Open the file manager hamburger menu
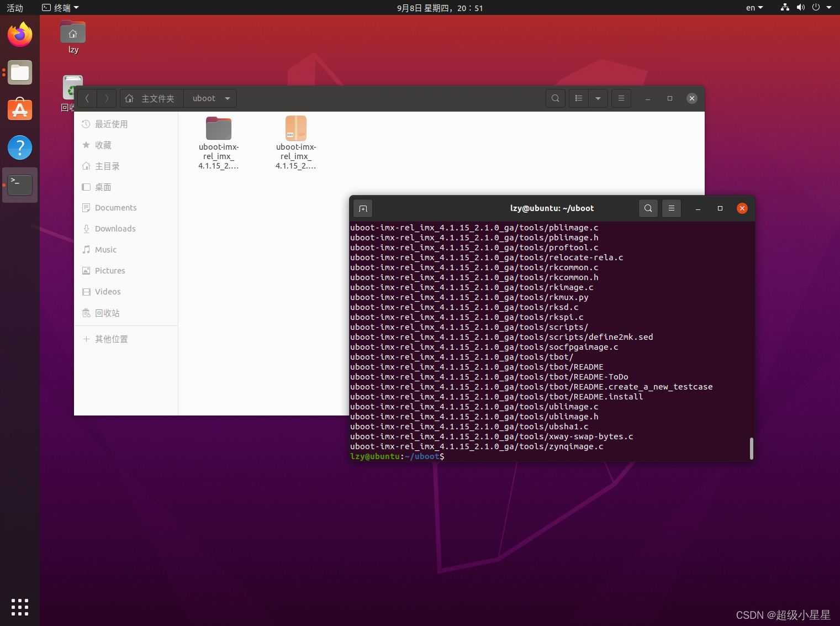 pyautogui.click(x=621, y=98)
